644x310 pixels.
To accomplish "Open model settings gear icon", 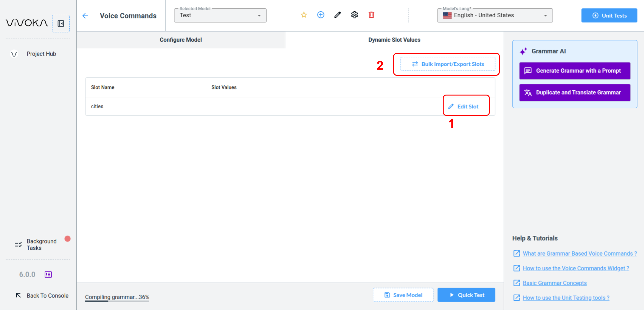I will click(x=354, y=15).
